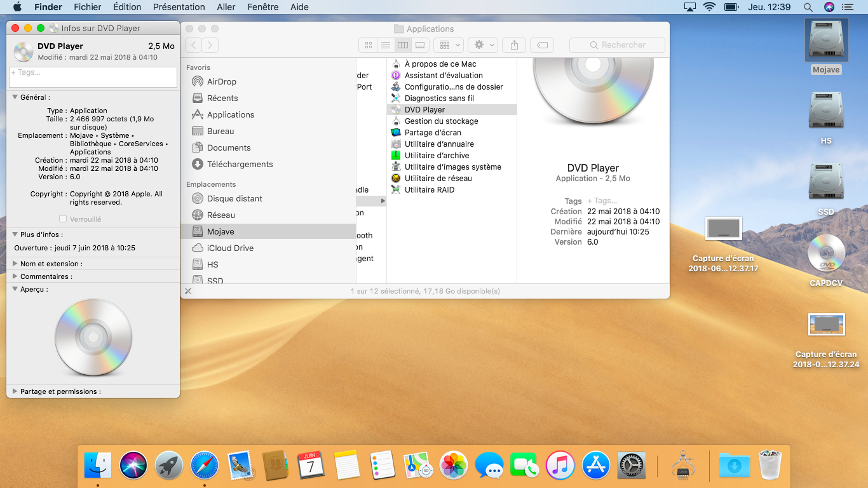This screenshot has height=488, width=868.
Task: Go forward in Finder window
Action: tap(210, 45)
